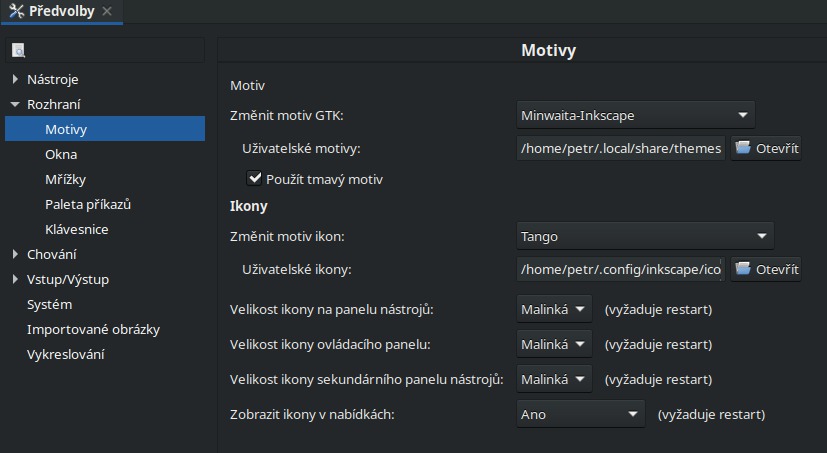Collapse the Rozhraní tree section
The image size is (827, 453).
(x=15, y=104)
